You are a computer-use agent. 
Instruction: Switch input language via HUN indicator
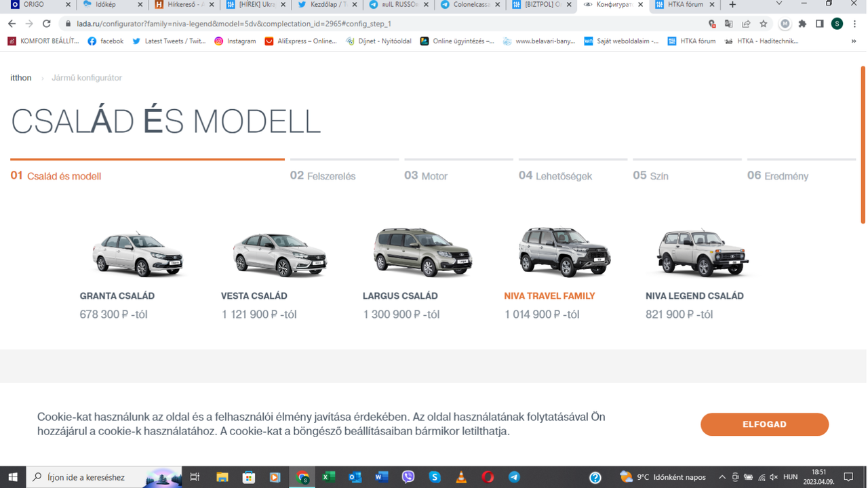[x=790, y=477]
